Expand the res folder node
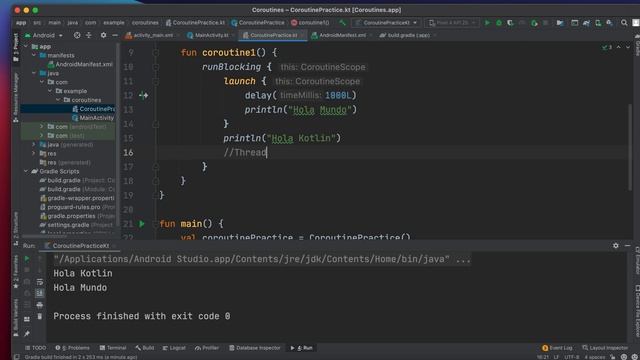Viewport: 640px width, 360px height. click(x=34, y=153)
